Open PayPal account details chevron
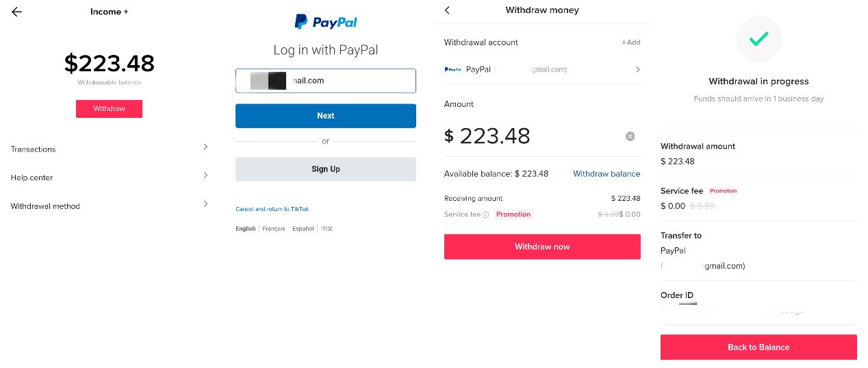868x368 pixels. (x=637, y=69)
